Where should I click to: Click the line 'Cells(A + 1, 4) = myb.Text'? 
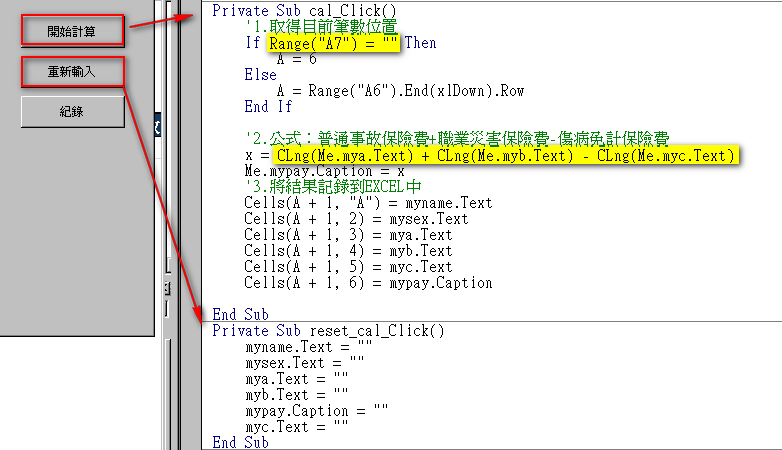(348, 251)
